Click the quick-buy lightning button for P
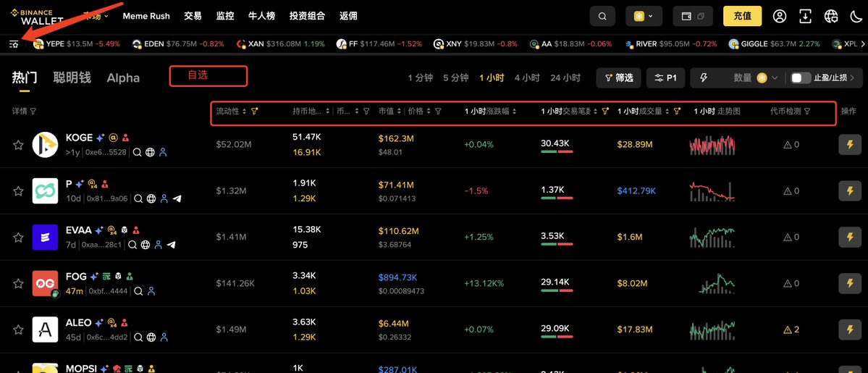This screenshot has width=868, height=373. [x=850, y=190]
